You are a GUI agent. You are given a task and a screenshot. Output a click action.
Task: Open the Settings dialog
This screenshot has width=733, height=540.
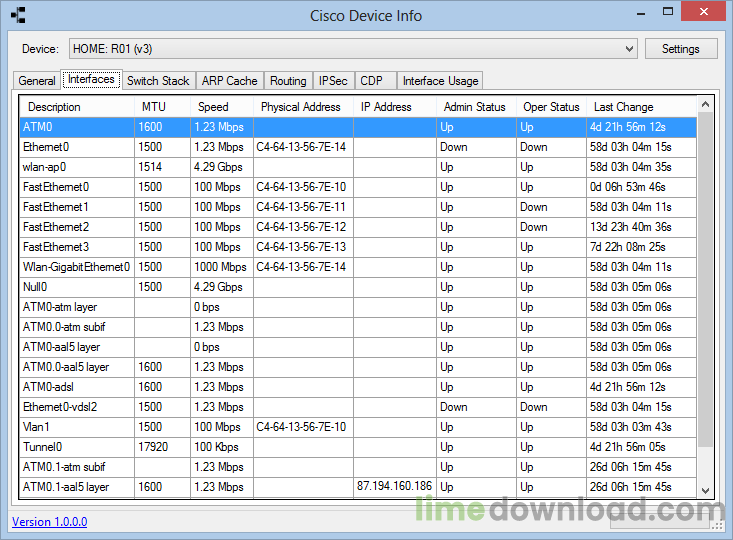[x=681, y=49]
